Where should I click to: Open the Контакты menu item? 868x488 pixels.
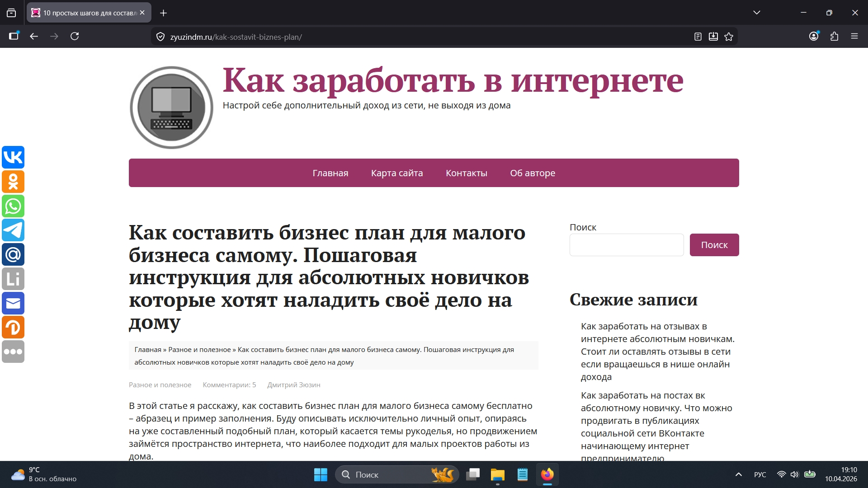[x=466, y=173]
